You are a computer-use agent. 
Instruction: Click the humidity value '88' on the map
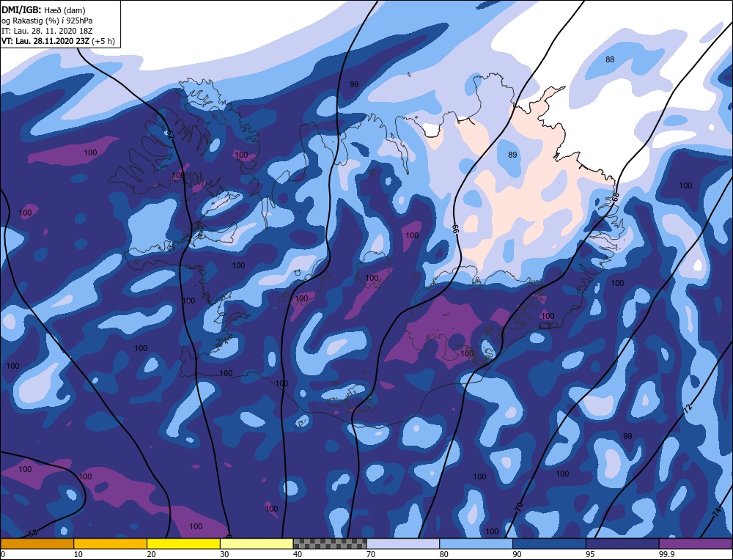click(610, 59)
